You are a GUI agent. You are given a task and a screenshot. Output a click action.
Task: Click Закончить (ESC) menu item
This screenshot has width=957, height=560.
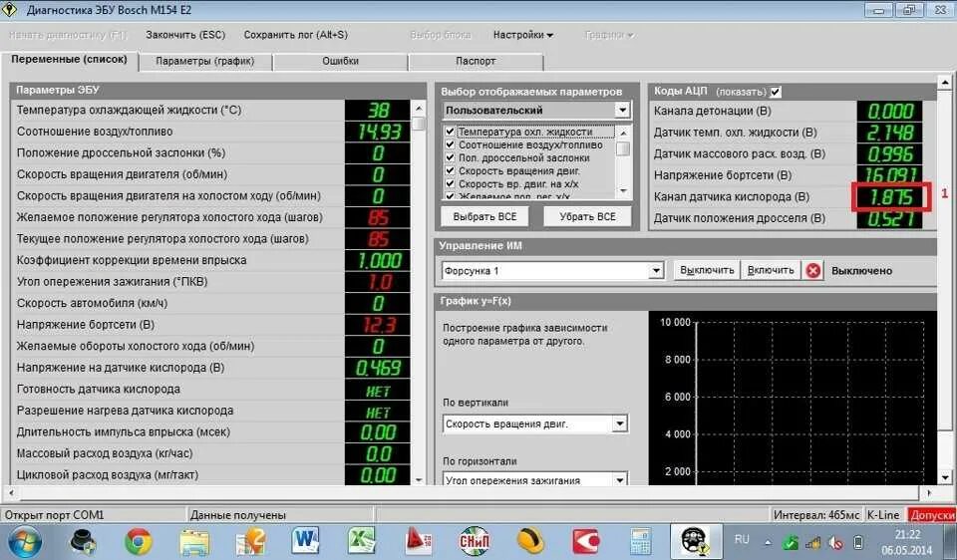185,35
